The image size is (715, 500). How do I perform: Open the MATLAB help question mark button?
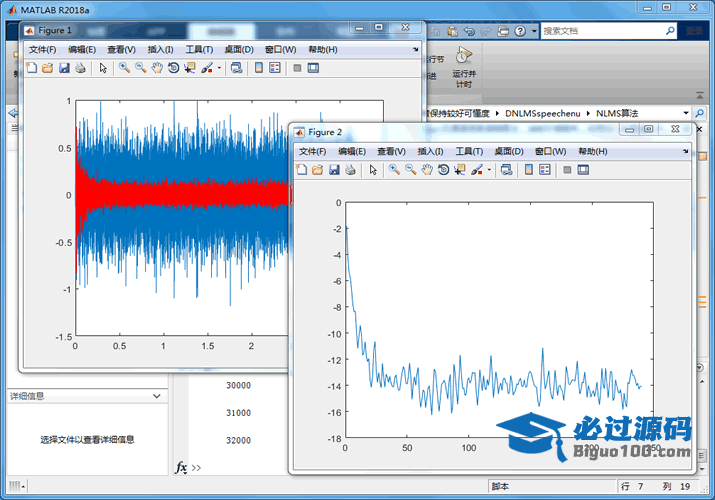(520, 31)
